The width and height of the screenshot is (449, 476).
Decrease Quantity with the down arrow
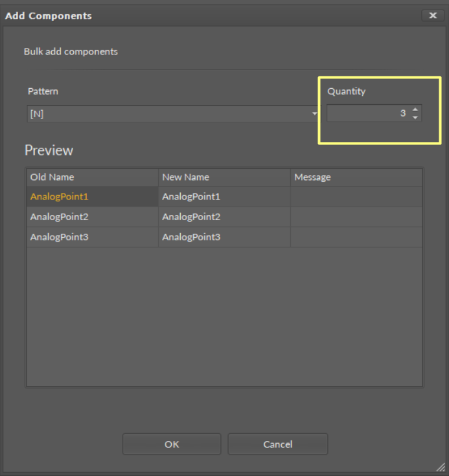pyautogui.click(x=415, y=118)
